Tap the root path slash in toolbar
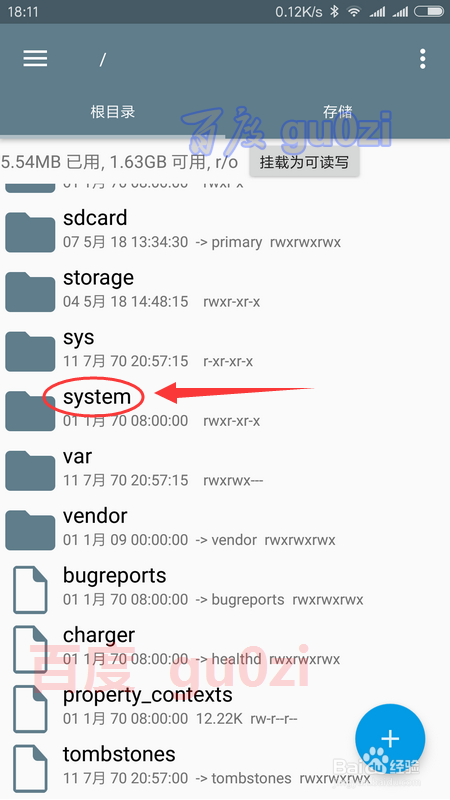450x800 pixels. click(x=103, y=59)
